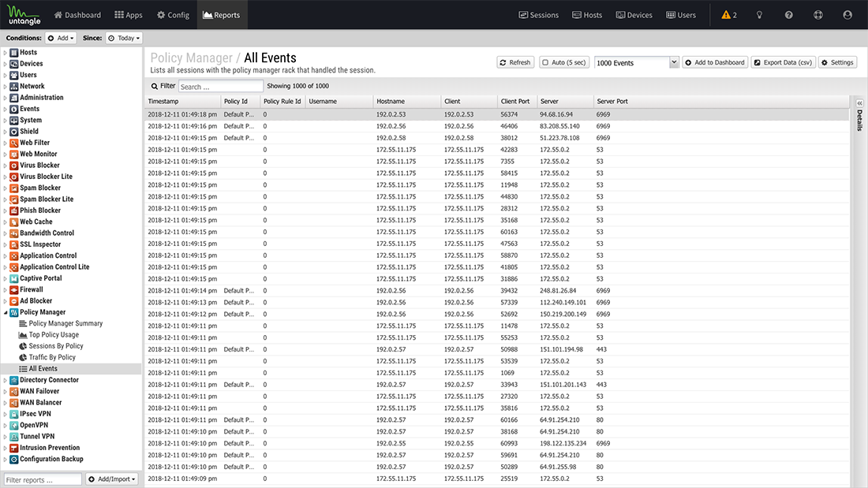Click the Intrusion Prevention icon
This screenshot has height=488, width=868.
point(14,448)
